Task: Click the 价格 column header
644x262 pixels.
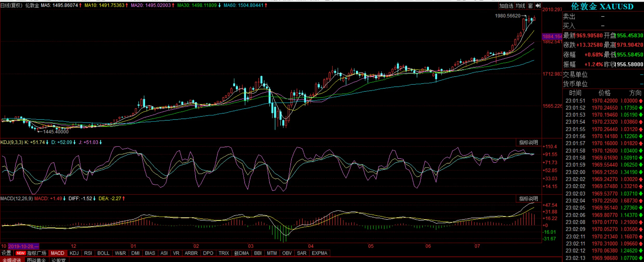Action: tap(604, 93)
